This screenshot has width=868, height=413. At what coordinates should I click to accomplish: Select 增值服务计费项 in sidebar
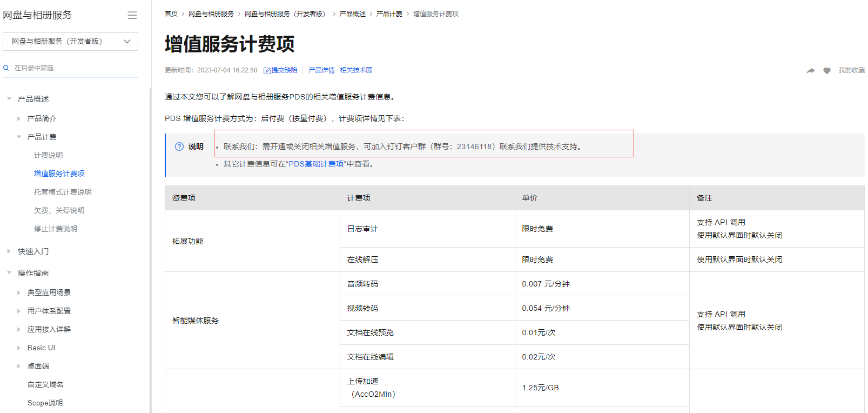(x=59, y=174)
